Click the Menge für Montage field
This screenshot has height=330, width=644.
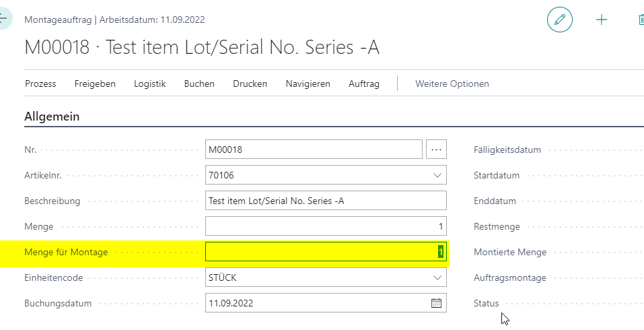326,252
